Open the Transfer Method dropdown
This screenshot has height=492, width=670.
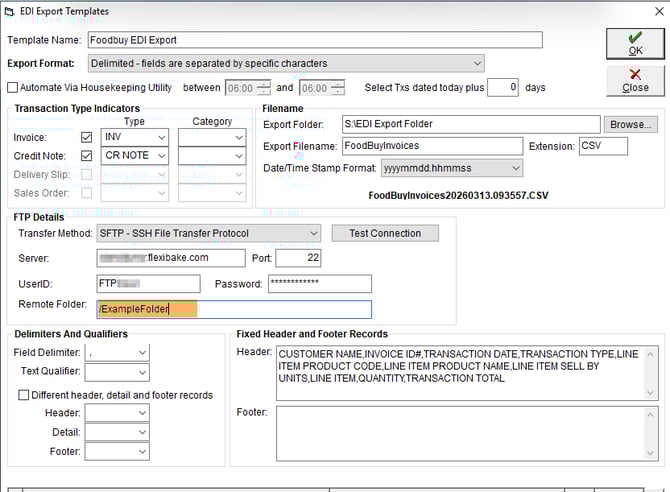[x=209, y=233]
